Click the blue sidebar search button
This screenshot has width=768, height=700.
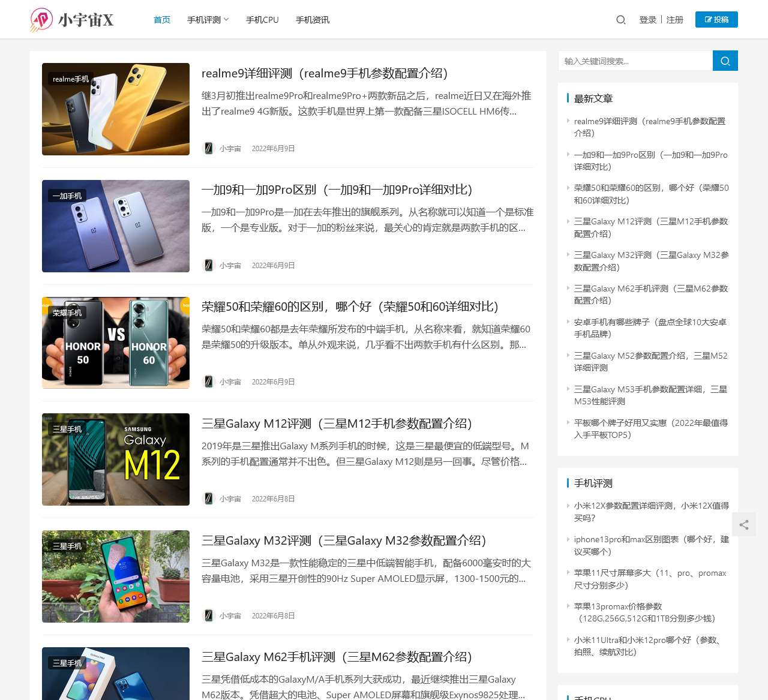[725, 61]
